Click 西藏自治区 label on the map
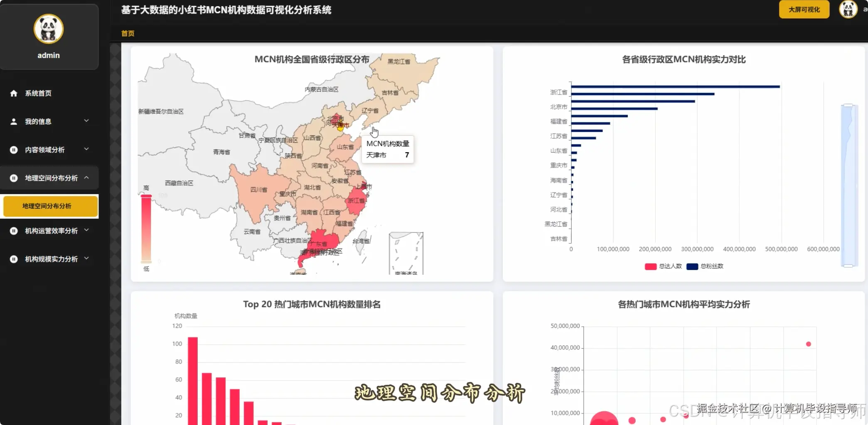Image resolution: width=868 pixels, height=425 pixels. click(179, 183)
